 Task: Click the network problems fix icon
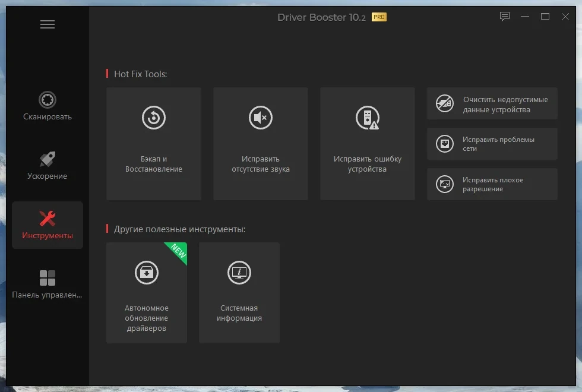tap(445, 144)
